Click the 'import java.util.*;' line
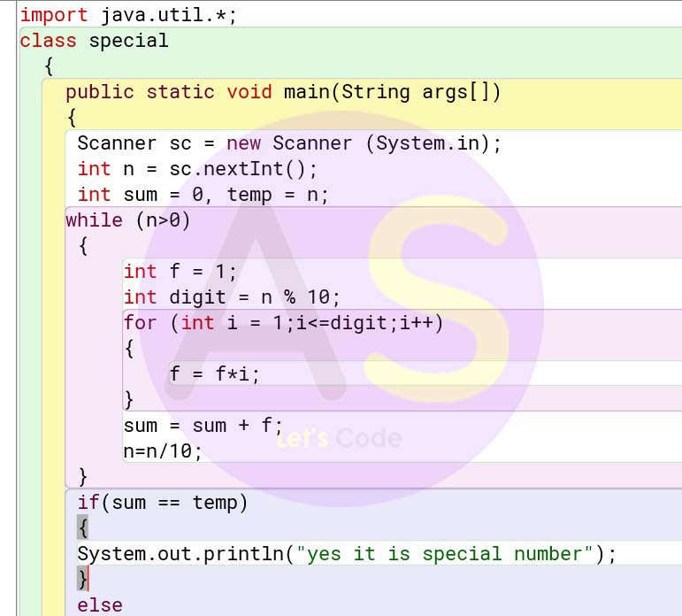The height and width of the screenshot is (616, 682). click(x=128, y=15)
